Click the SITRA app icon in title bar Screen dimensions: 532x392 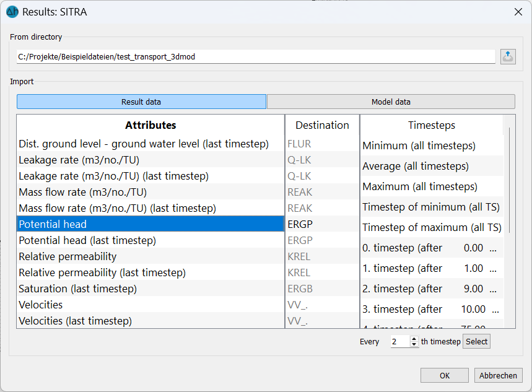12,12
